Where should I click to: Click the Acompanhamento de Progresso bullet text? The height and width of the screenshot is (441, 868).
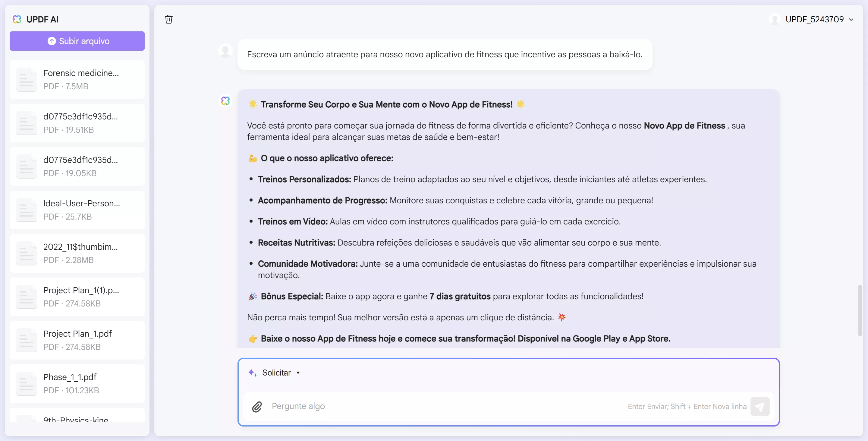(x=455, y=201)
